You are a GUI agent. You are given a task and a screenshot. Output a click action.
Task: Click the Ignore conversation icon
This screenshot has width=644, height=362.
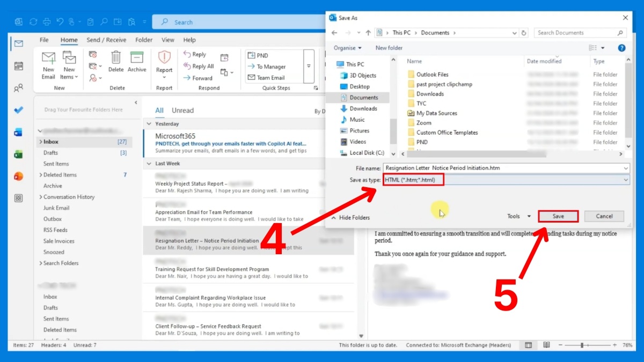click(93, 55)
